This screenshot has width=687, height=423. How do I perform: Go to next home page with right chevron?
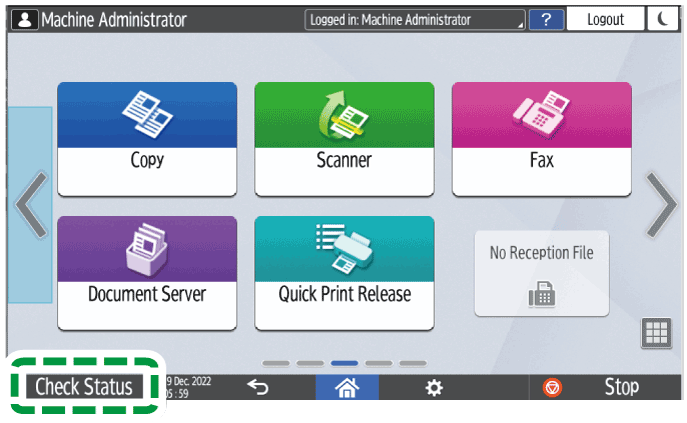pos(661,204)
